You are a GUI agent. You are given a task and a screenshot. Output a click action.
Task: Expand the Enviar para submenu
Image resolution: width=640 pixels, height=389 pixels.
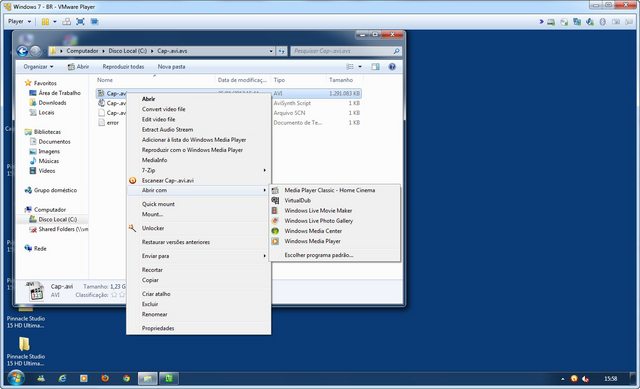click(x=199, y=256)
